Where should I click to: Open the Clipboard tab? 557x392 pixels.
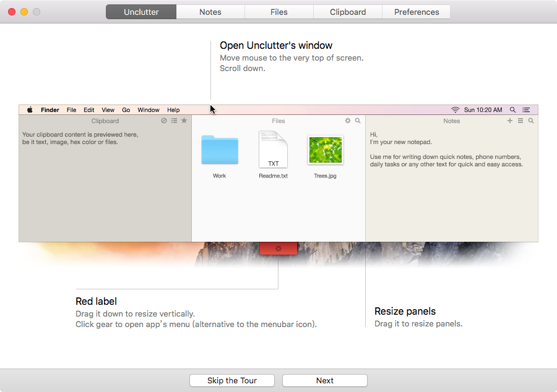[x=348, y=12]
